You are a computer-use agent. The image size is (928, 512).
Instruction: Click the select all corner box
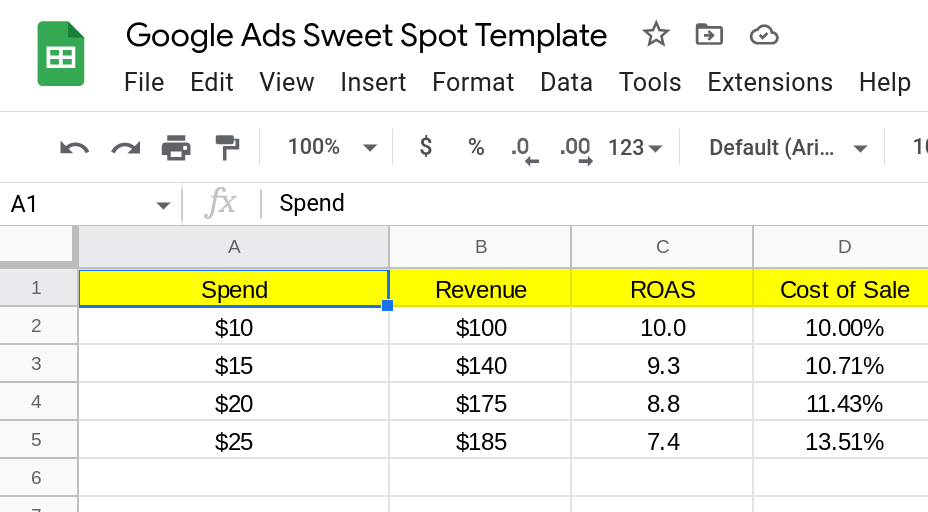(38, 246)
